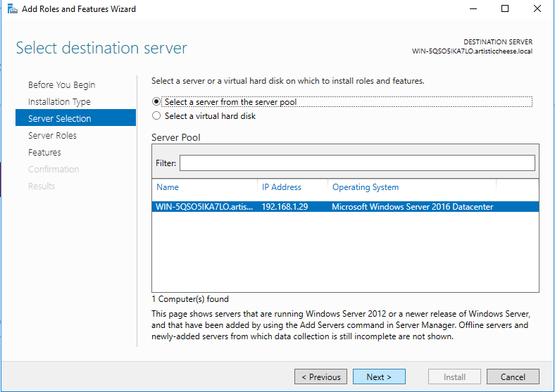The width and height of the screenshot is (555, 392).
Task: Close the Add Roles and Features Wizard
Action: 537,9
